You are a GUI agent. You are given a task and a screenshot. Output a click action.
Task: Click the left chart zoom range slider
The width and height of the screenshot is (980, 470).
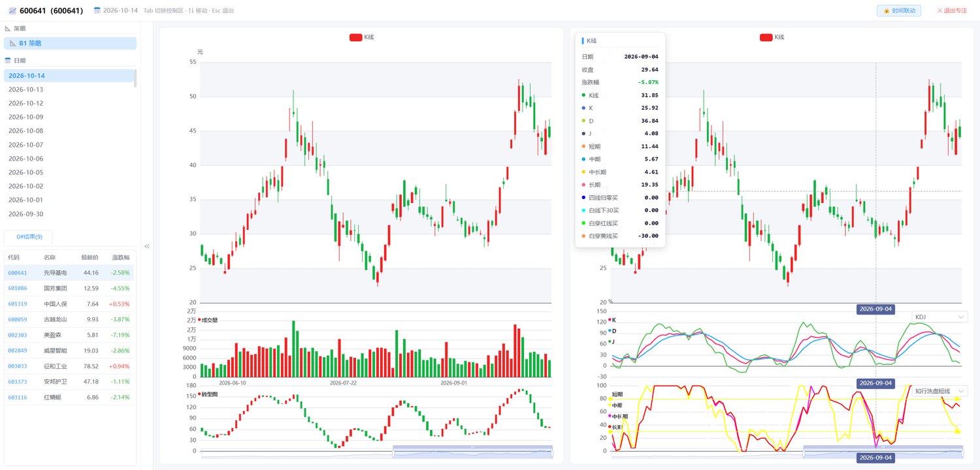pyautogui.click(x=472, y=452)
